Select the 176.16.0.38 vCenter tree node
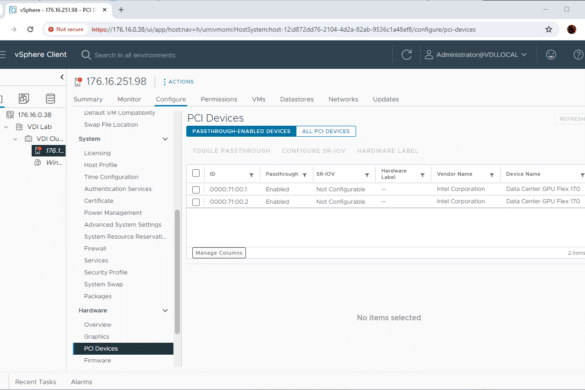The width and height of the screenshot is (585, 390). click(34, 115)
